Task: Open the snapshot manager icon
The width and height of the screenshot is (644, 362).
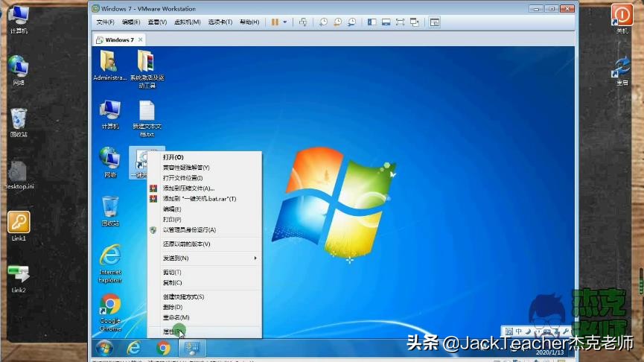Action: pyautogui.click(x=351, y=22)
